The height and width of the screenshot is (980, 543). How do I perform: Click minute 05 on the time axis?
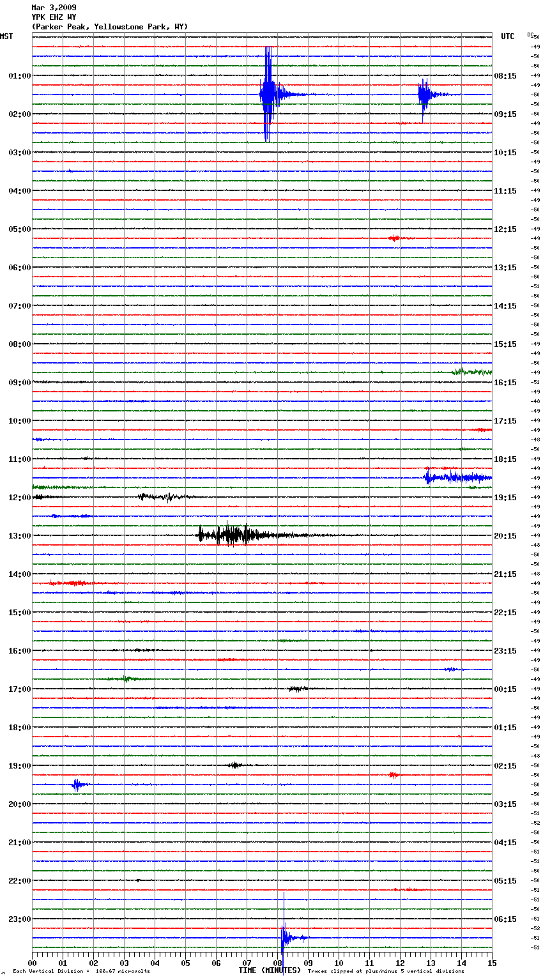185,963
